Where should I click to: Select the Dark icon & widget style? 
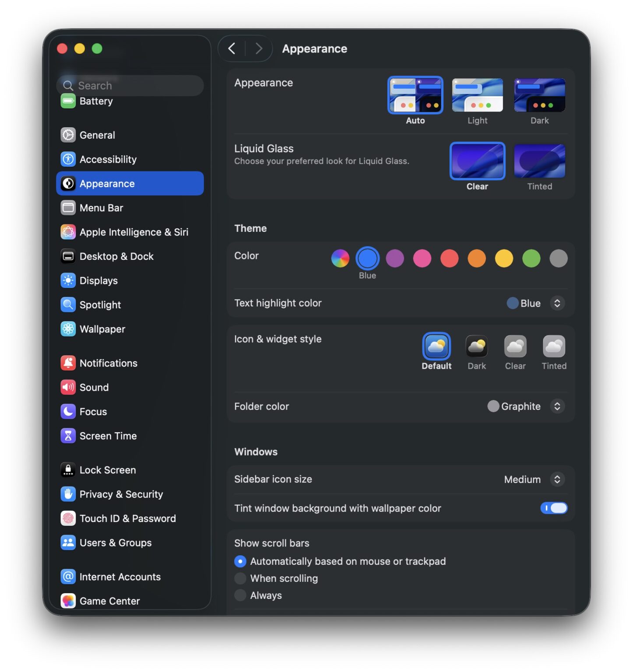[x=477, y=346]
